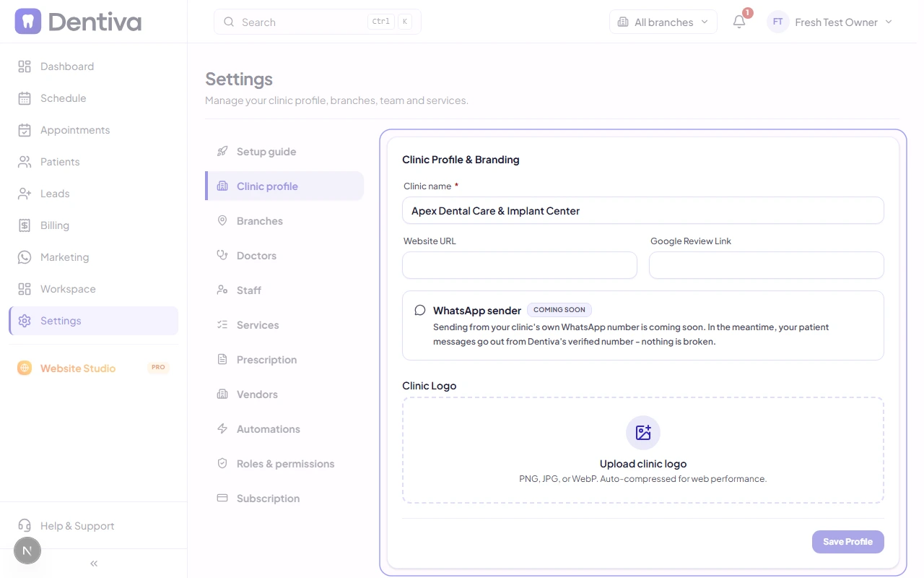The image size is (924, 578).
Task: Click the Billing dollar icon
Action: [x=25, y=225]
